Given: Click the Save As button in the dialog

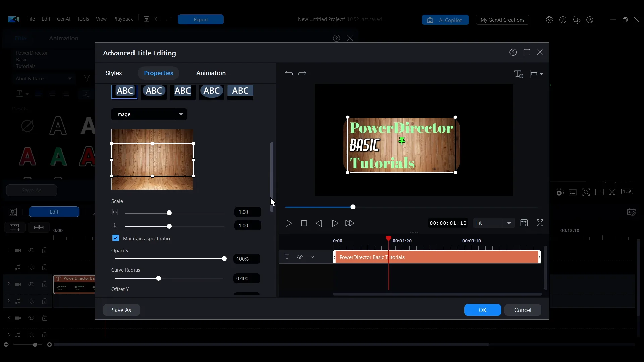Looking at the screenshot, I should point(121,310).
